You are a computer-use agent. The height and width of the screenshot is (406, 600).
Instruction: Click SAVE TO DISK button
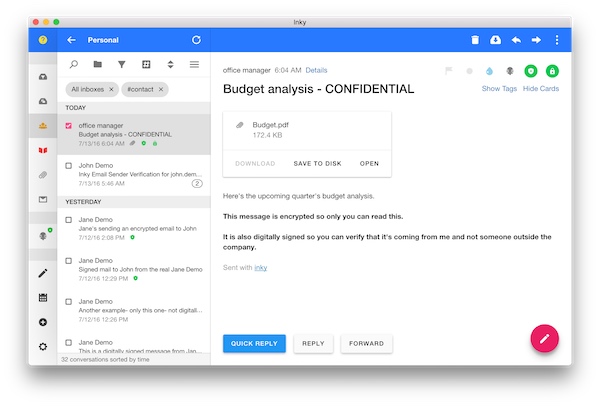click(x=317, y=163)
